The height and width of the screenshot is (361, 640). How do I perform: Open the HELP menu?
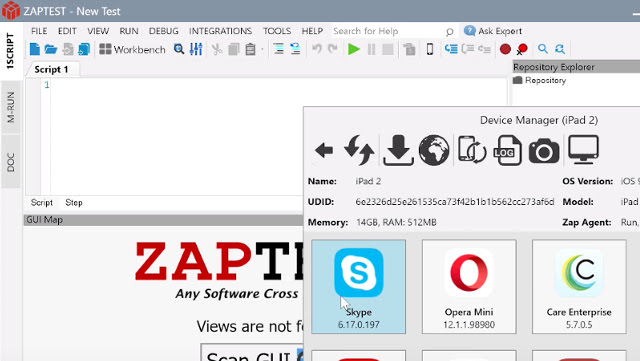tap(312, 31)
